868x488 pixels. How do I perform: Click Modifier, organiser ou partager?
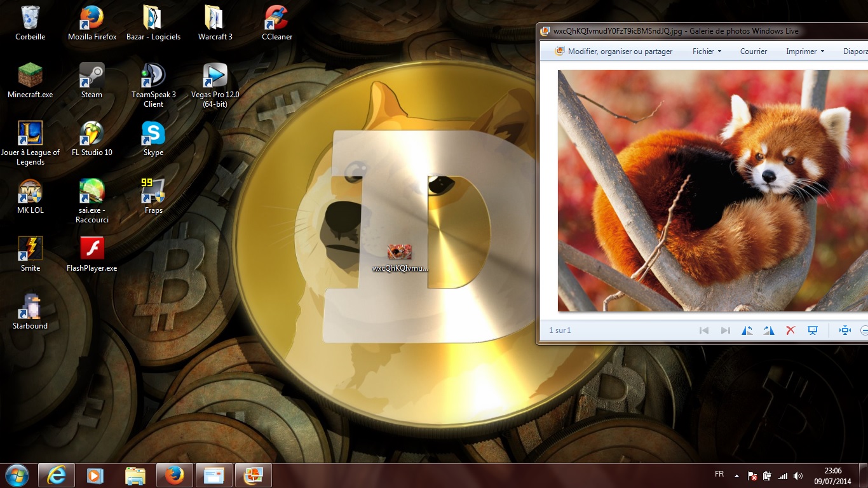613,51
